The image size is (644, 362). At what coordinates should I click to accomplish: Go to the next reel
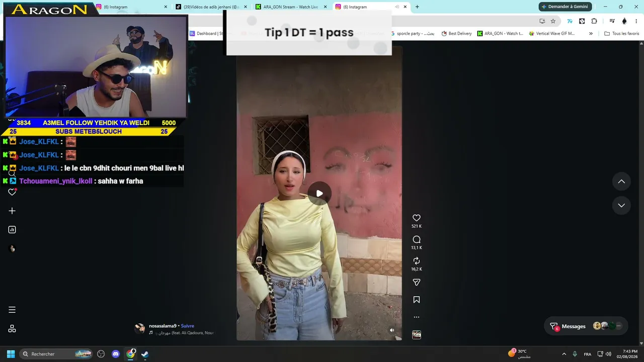coord(621,205)
